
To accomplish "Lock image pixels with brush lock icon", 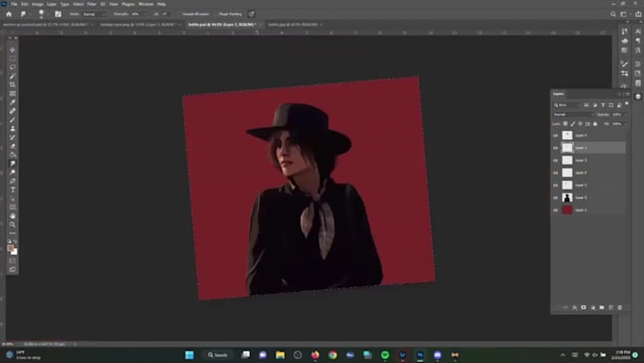I will point(573,124).
